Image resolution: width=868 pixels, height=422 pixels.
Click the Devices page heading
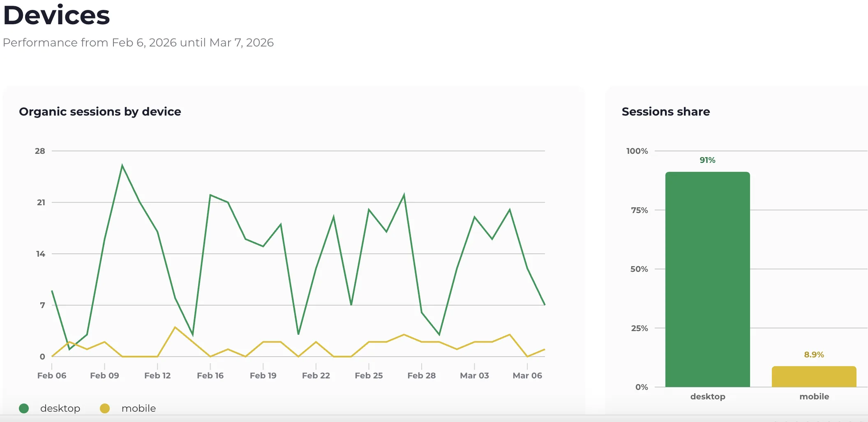(x=56, y=15)
